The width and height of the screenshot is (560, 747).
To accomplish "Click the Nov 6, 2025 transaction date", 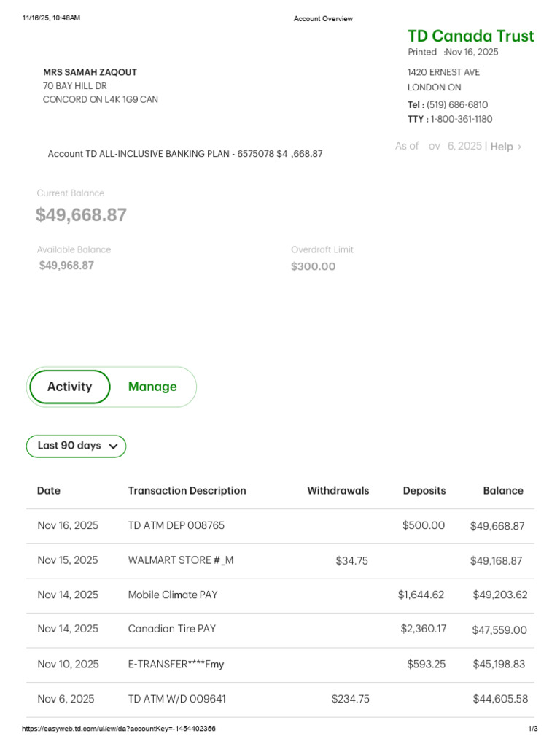I will click(x=66, y=699).
